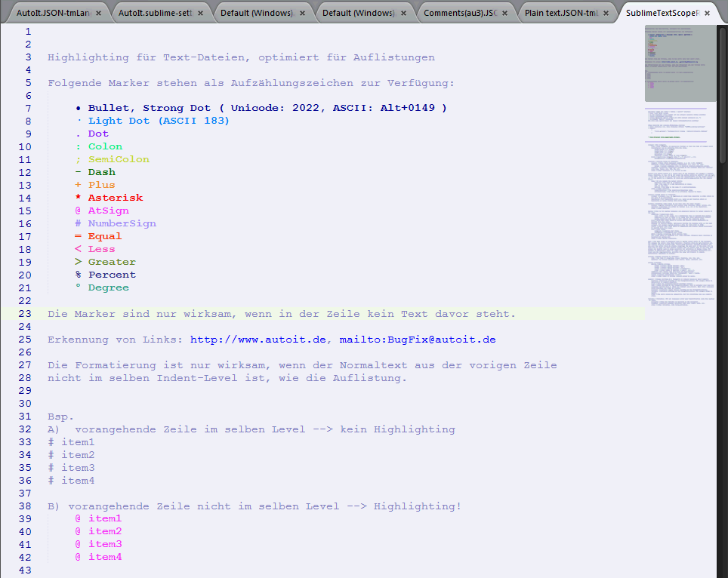The image size is (728, 578).
Task: Place cursor on the red Asterisk entry
Action: click(115, 198)
